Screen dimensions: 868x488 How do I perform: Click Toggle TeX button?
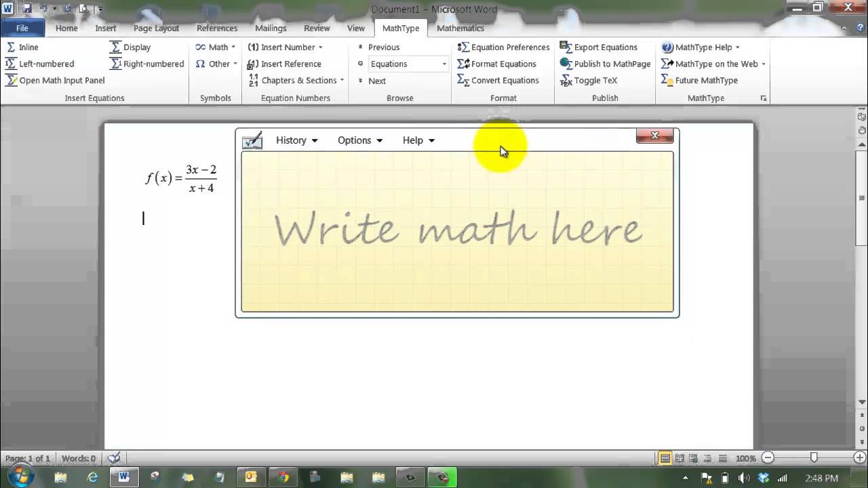pyautogui.click(x=589, y=80)
